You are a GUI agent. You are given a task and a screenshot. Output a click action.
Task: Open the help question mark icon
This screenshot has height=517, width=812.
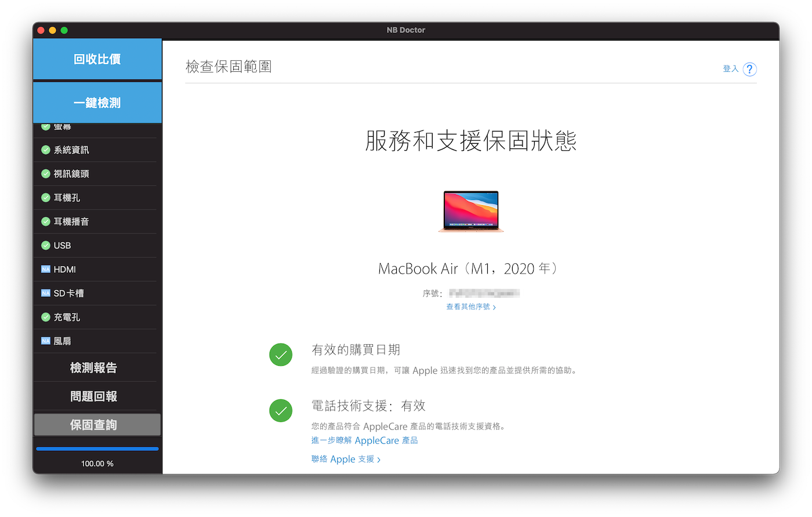point(750,70)
